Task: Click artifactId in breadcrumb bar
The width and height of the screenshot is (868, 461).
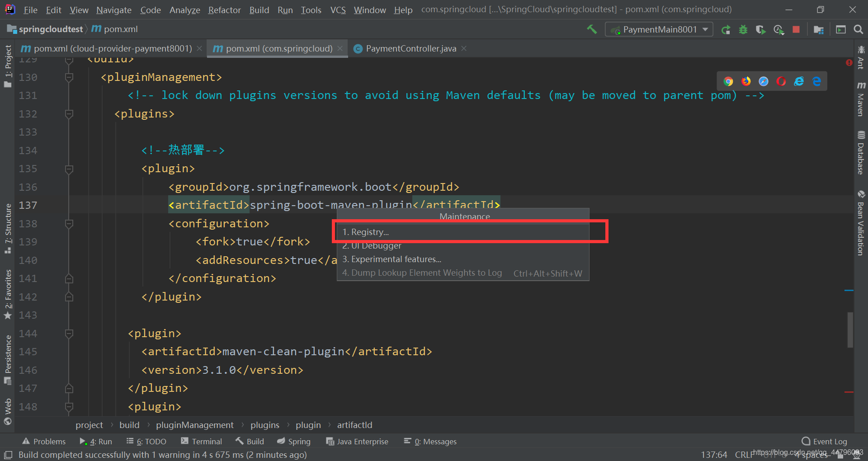Action: (354, 425)
